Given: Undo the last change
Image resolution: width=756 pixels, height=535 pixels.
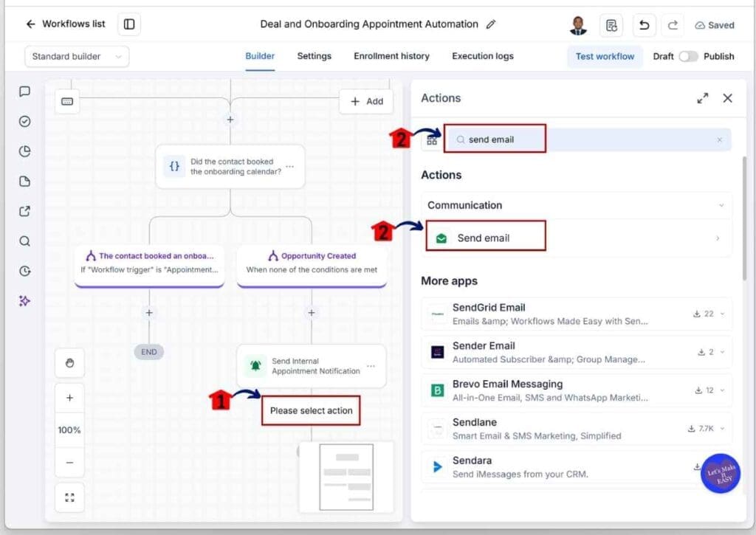Looking at the screenshot, I should point(644,25).
